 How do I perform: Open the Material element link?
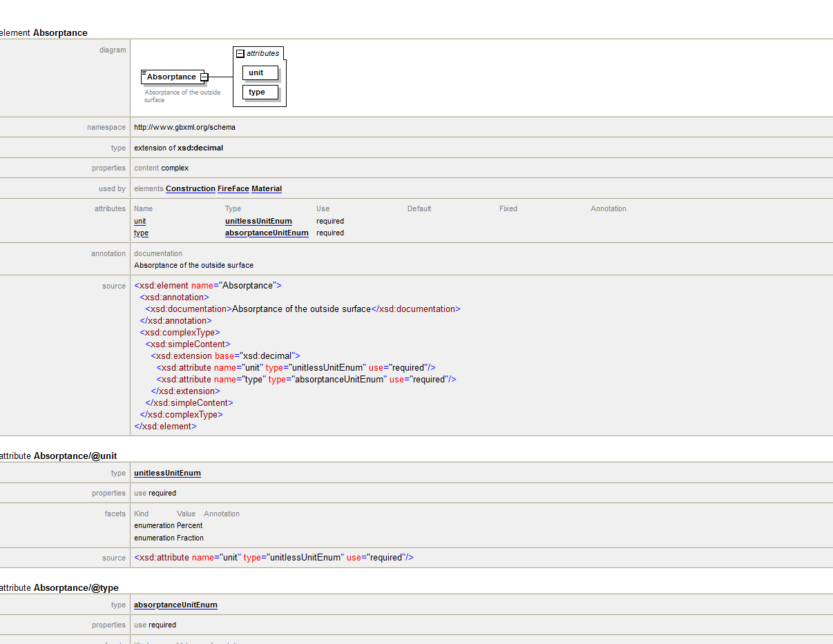click(x=267, y=188)
